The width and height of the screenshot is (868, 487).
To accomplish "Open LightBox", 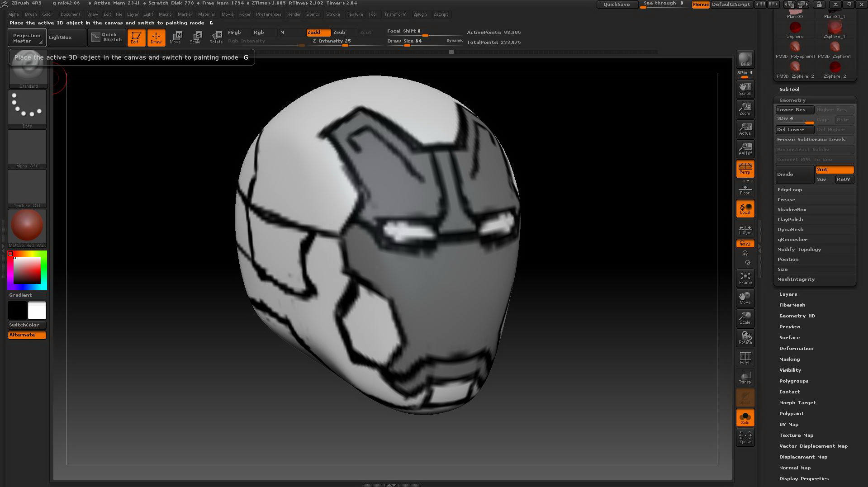I will tap(66, 38).
